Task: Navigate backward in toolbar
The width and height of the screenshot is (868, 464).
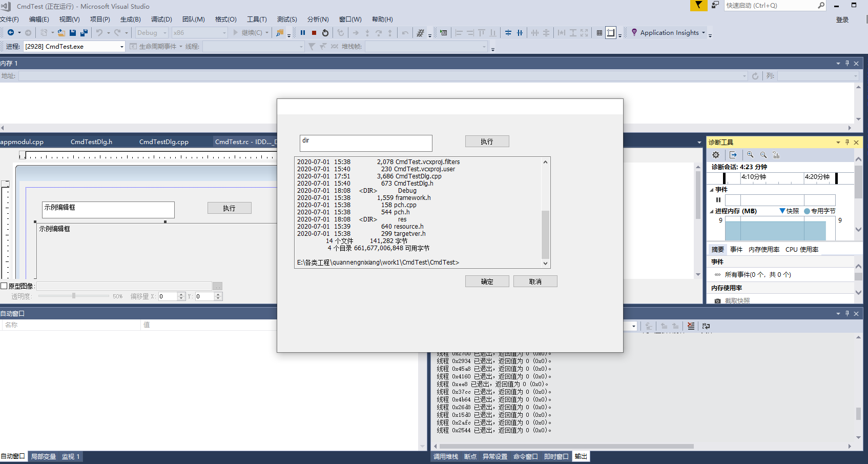Action: pyautogui.click(x=10, y=33)
